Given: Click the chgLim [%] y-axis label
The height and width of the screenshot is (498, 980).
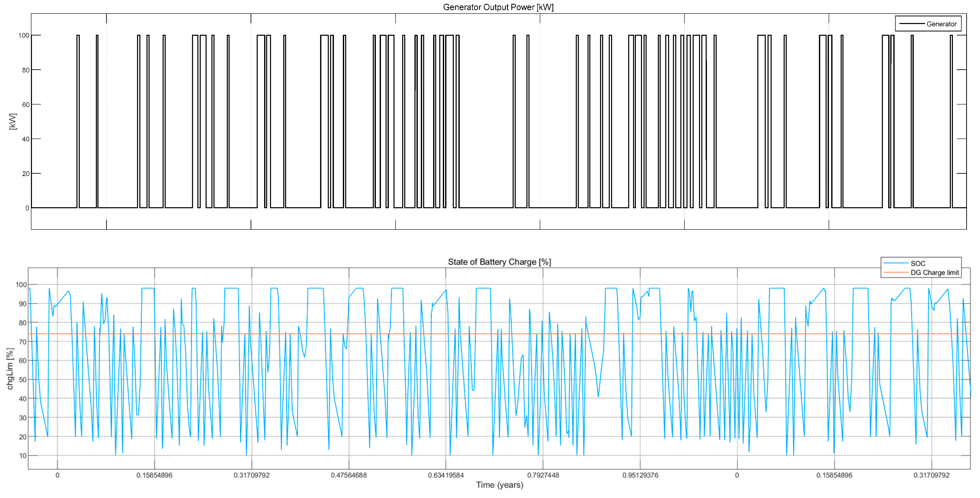Looking at the screenshot, I should click(x=10, y=368).
